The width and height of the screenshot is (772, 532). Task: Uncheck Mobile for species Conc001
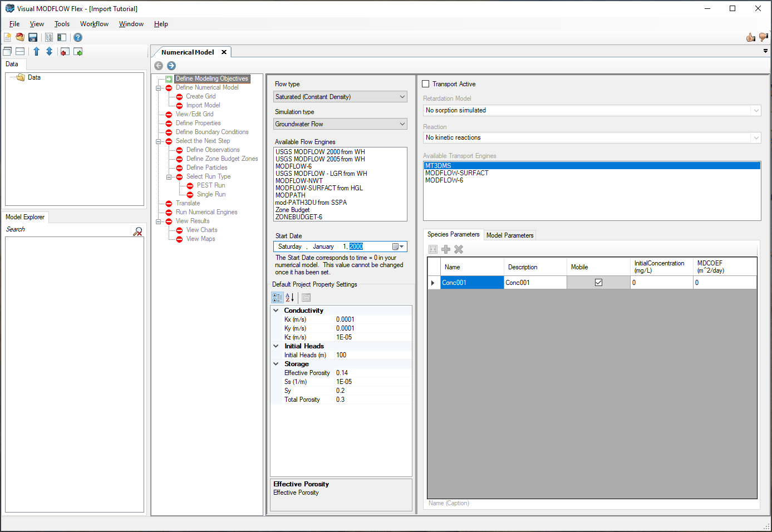598,282
